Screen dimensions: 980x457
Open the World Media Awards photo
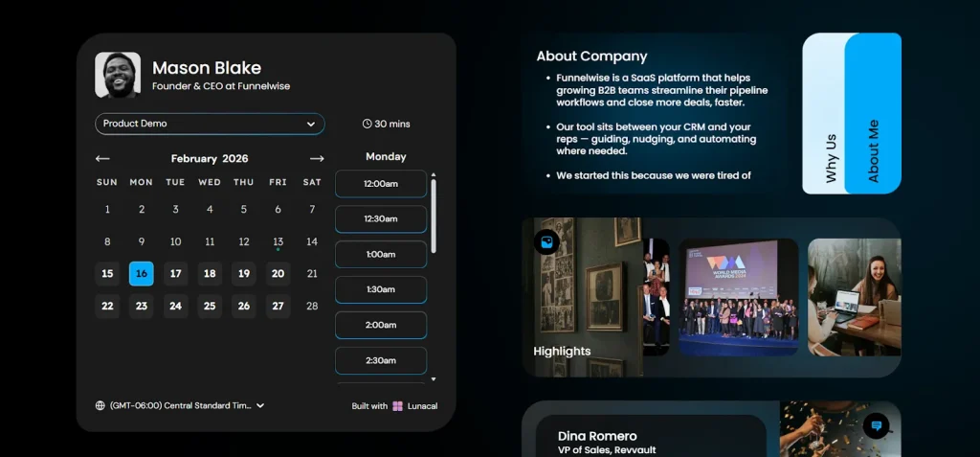(x=738, y=295)
